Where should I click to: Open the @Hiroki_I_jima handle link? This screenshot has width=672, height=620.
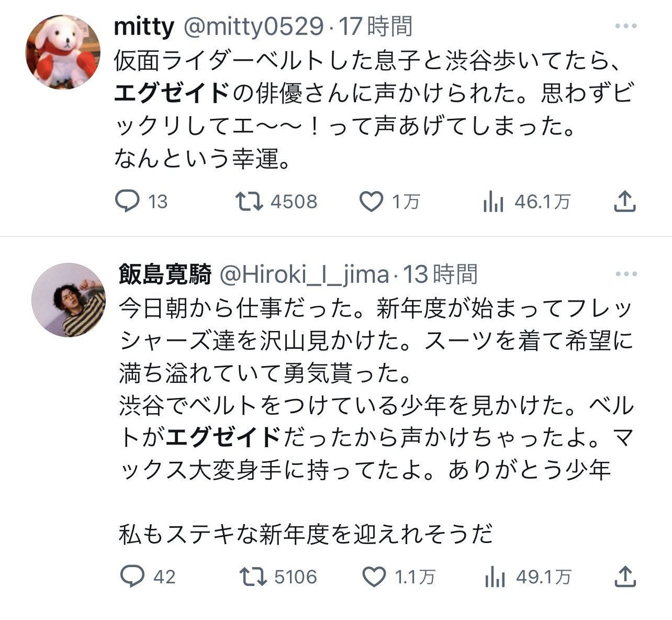(x=304, y=274)
